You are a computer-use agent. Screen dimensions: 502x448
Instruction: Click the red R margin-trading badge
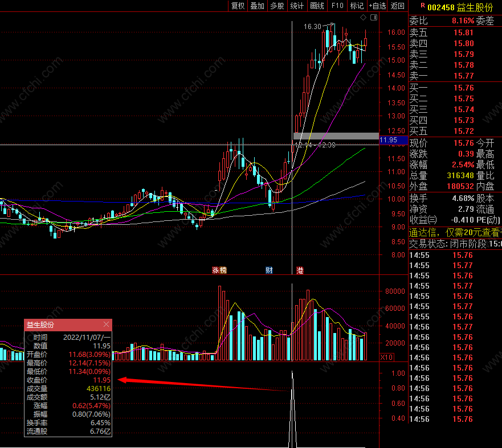(x=423, y=6)
